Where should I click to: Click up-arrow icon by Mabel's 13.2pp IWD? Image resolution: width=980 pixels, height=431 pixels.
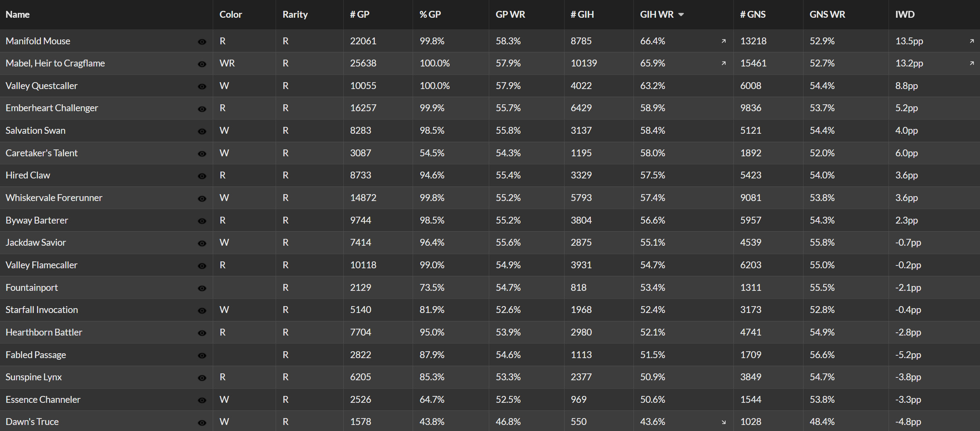972,63
